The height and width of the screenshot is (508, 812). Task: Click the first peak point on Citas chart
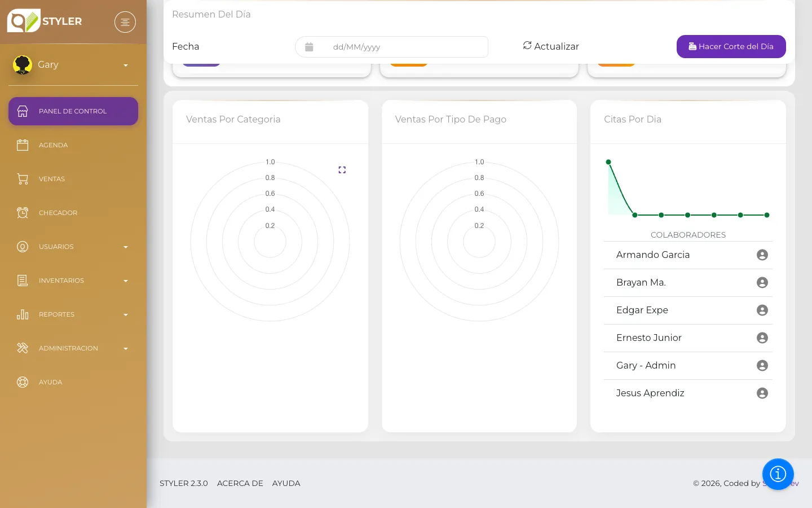tap(608, 162)
